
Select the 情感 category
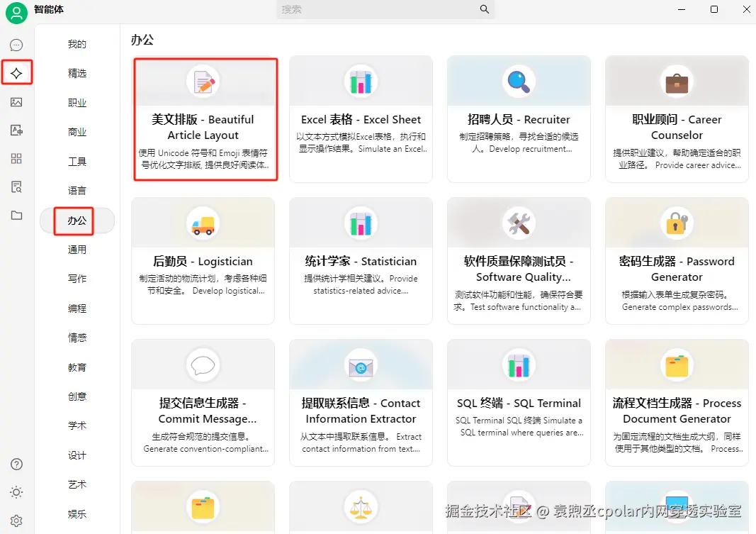pyautogui.click(x=77, y=338)
